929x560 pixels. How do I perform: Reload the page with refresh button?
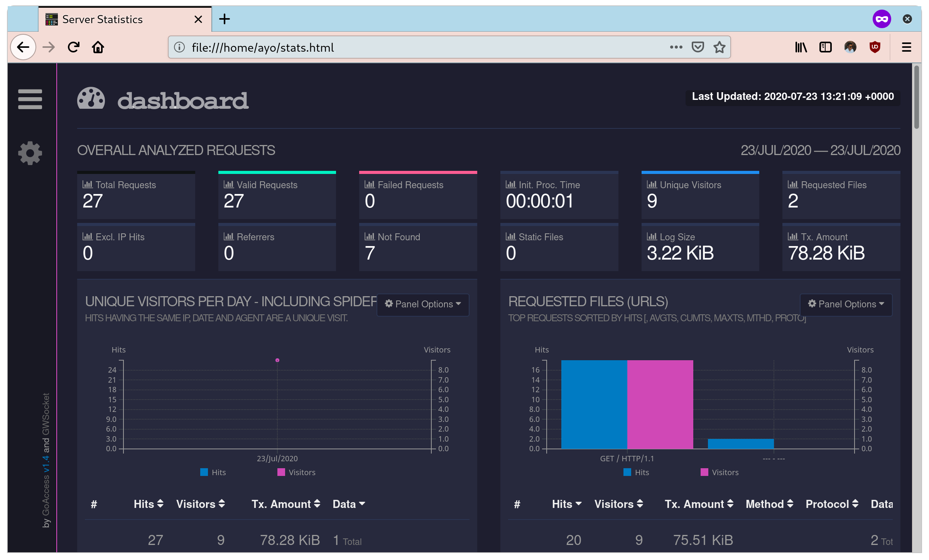coord(73,47)
